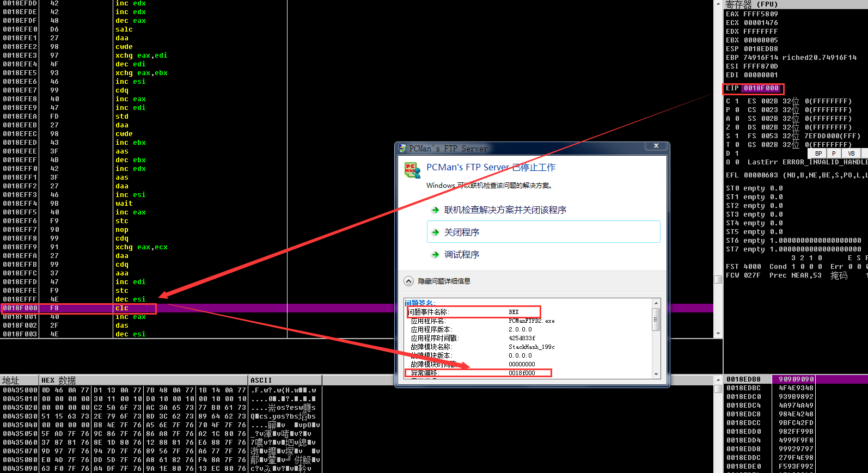Toggle the P flag value in registers
Image resolution: width=868 pixels, height=473 pixels.
tap(737, 110)
